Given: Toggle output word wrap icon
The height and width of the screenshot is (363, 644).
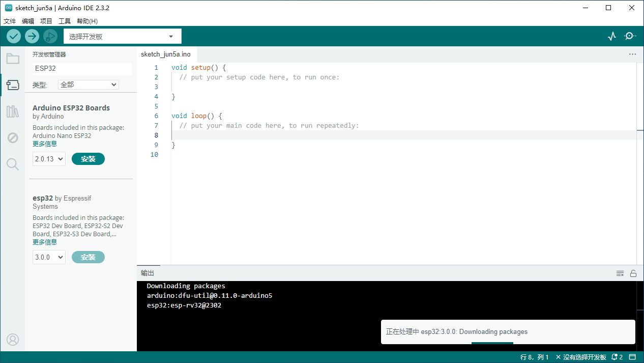Looking at the screenshot, I should coord(620,273).
